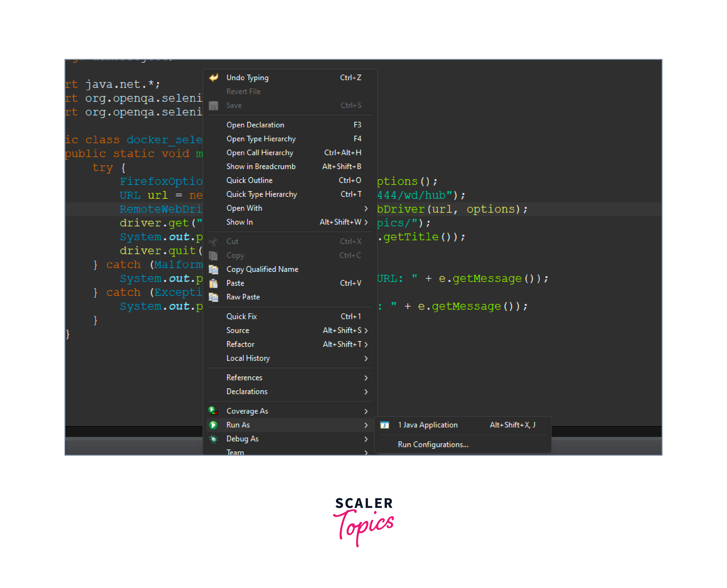
Task: Click the Java Application launch icon
Action: 384,425
